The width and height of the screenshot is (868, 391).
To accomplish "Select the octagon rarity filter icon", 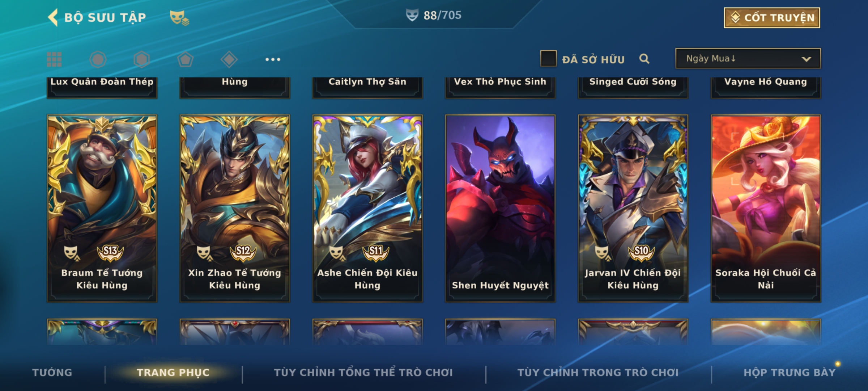I will click(x=98, y=59).
